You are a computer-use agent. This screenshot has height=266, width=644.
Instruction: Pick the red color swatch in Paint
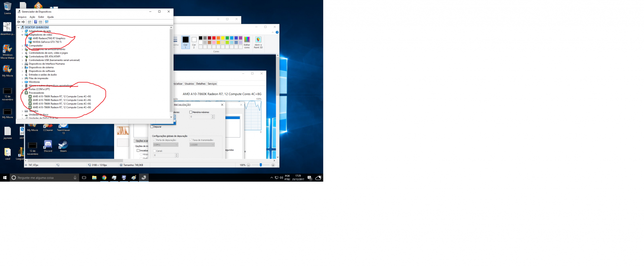coord(214,38)
